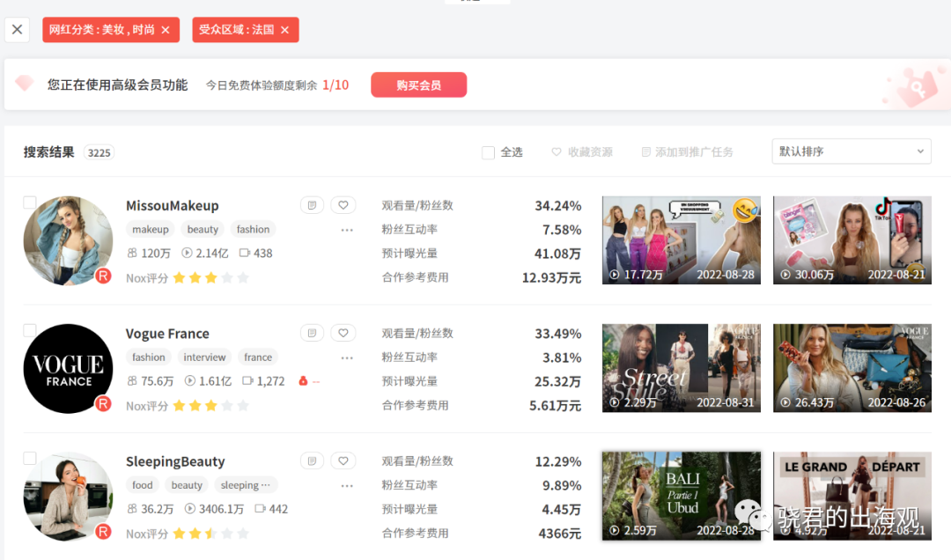The width and height of the screenshot is (951, 560).
Task: Click the MissouMakeup beauty tag
Action: tap(203, 229)
